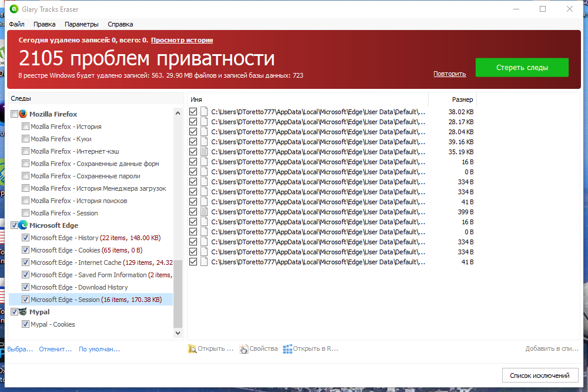Click the Открыть … toolbar button
This screenshot has width=588, height=392.
pyautogui.click(x=211, y=349)
